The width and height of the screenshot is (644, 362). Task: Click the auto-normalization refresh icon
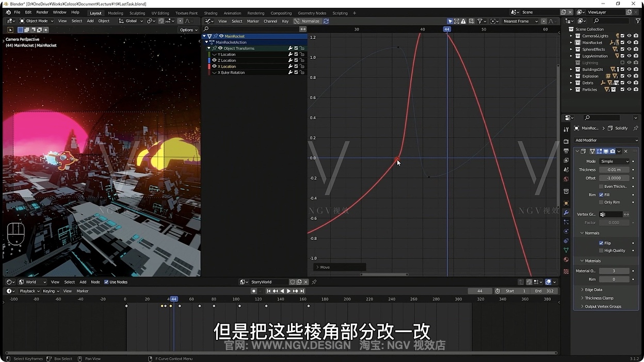tap(326, 21)
